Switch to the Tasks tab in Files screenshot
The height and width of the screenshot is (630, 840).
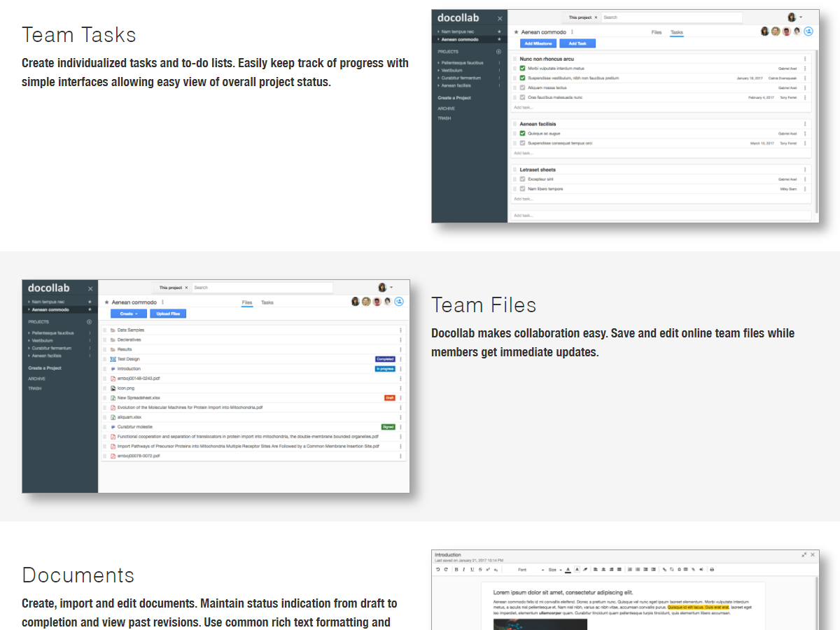(x=267, y=302)
